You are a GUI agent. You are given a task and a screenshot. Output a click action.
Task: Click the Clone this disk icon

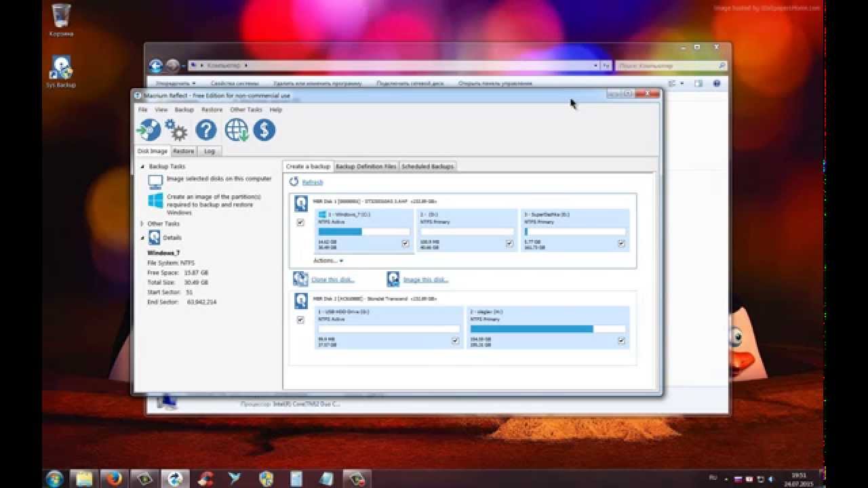click(300, 279)
